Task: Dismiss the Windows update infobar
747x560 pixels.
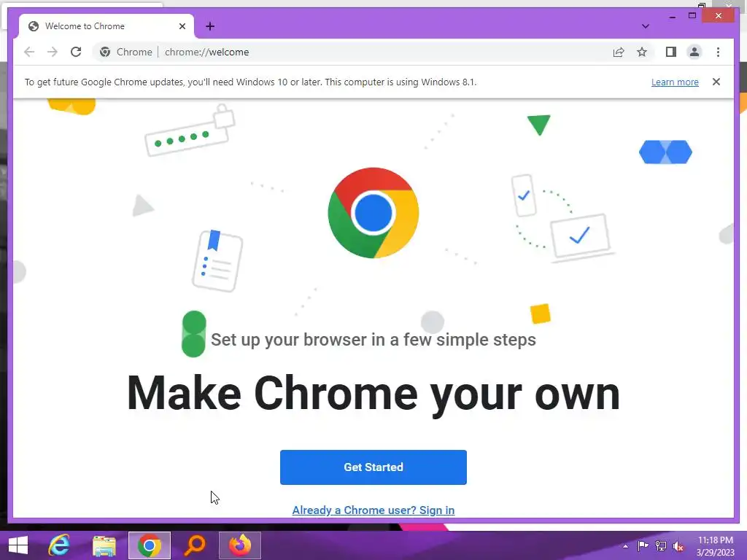Action: [x=716, y=82]
